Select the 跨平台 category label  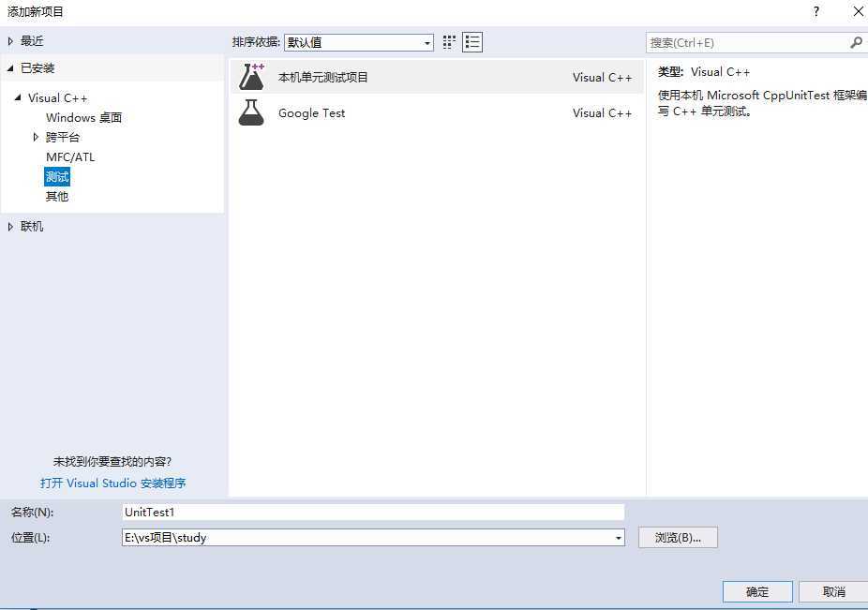point(63,138)
